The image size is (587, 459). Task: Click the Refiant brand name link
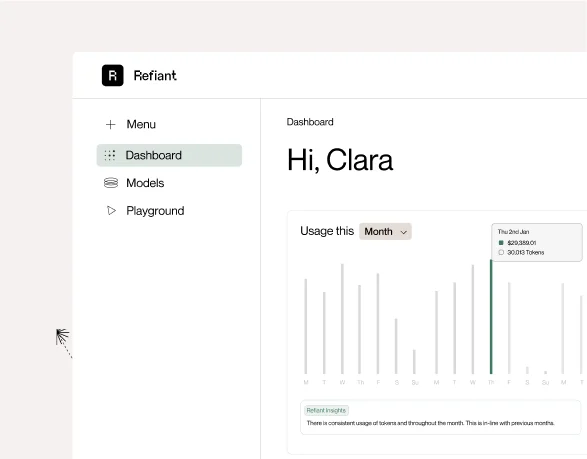155,76
